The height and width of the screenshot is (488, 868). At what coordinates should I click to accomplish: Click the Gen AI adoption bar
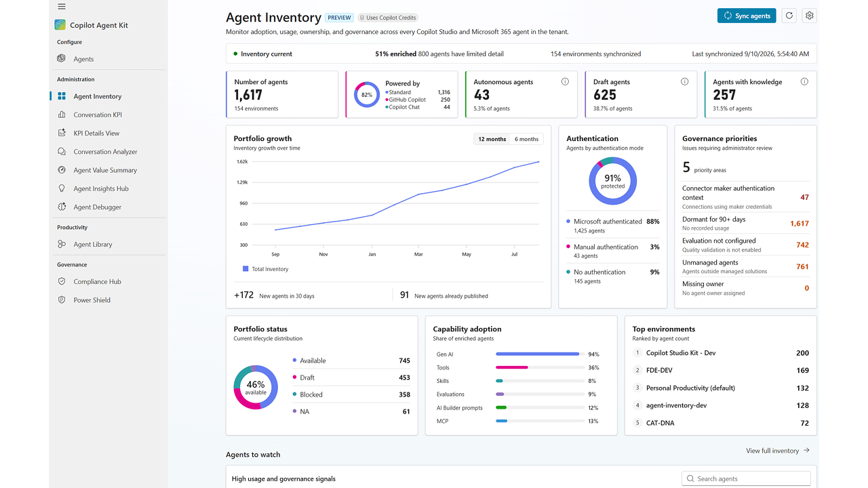click(540, 354)
